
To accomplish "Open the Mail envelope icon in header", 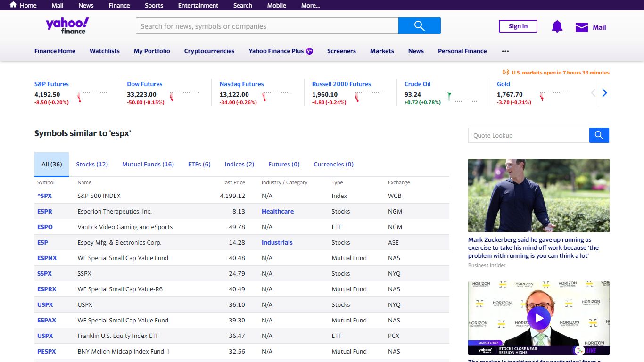I will tap(582, 27).
